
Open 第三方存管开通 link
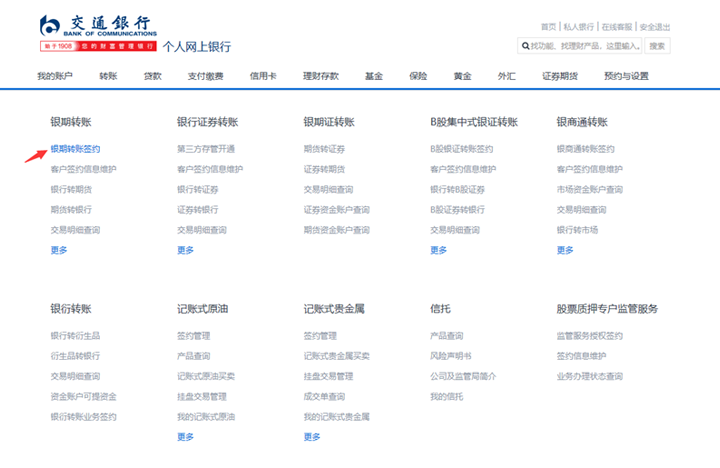click(x=206, y=149)
